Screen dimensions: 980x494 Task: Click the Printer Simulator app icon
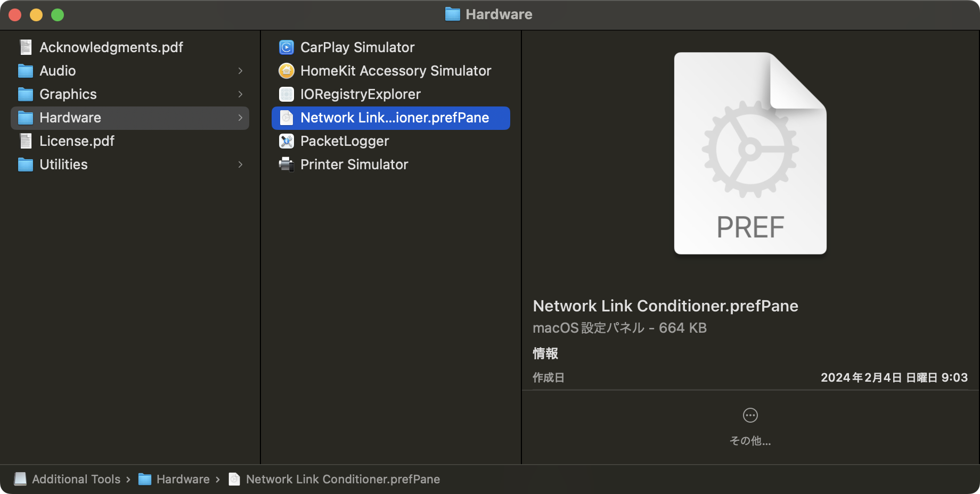point(287,164)
